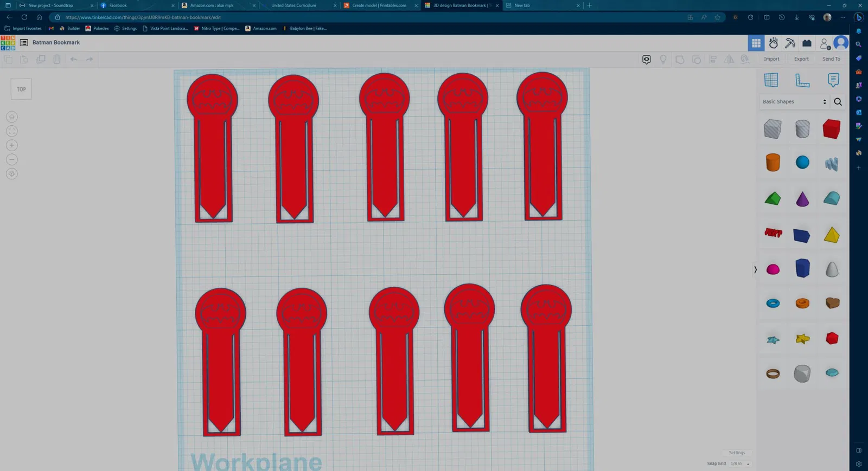The image size is (868, 471).
Task: Pick the orange Cylinder shape
Action: coord(773,162)
